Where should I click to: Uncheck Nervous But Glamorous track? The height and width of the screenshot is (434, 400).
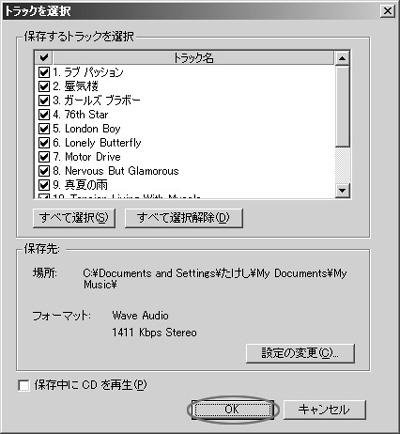[x=44, y=171]
